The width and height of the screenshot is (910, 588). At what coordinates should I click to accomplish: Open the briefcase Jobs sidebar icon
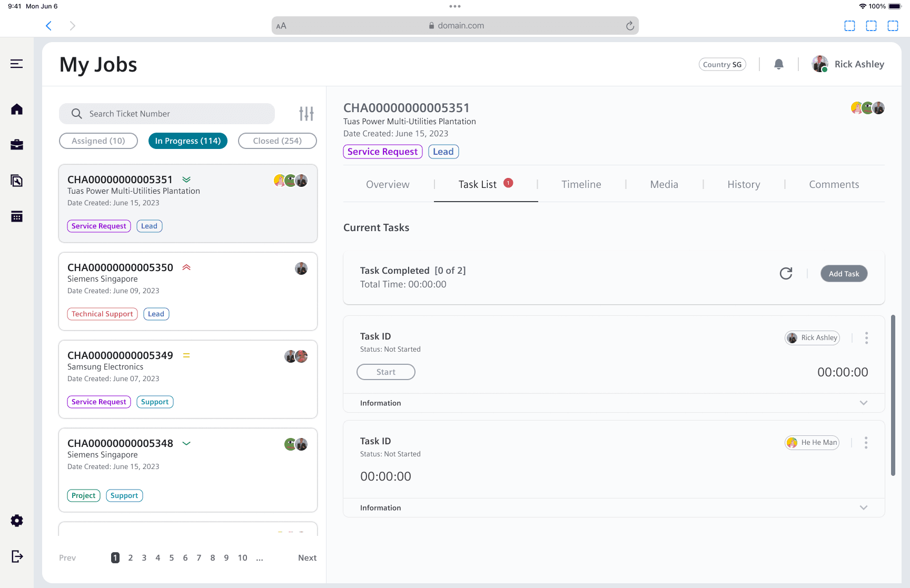point(17,145)
